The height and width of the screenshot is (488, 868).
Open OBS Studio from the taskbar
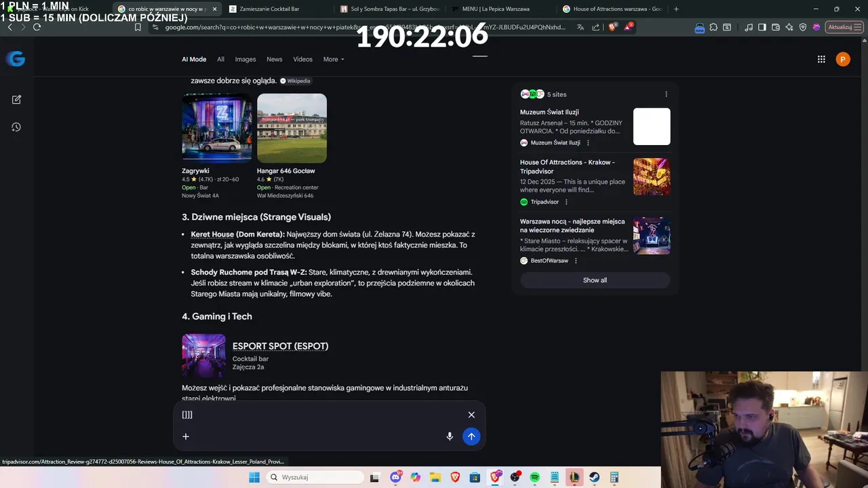click(x=515, y=477)
